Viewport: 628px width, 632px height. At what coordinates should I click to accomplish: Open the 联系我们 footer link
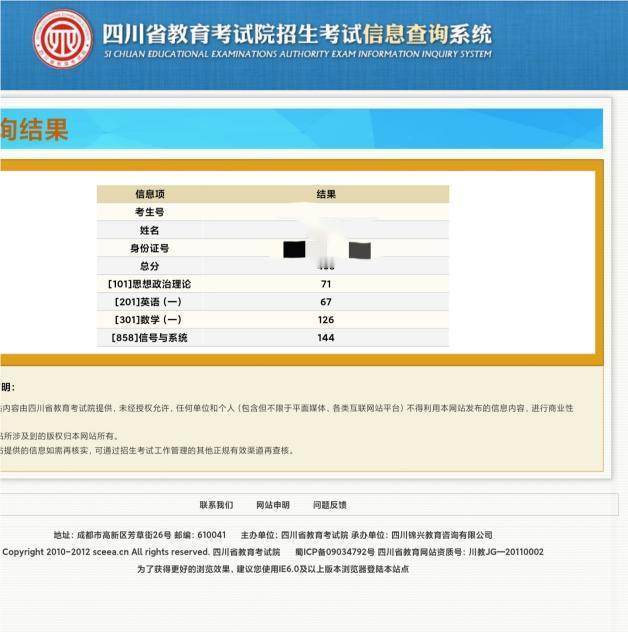tap(216, 505)
